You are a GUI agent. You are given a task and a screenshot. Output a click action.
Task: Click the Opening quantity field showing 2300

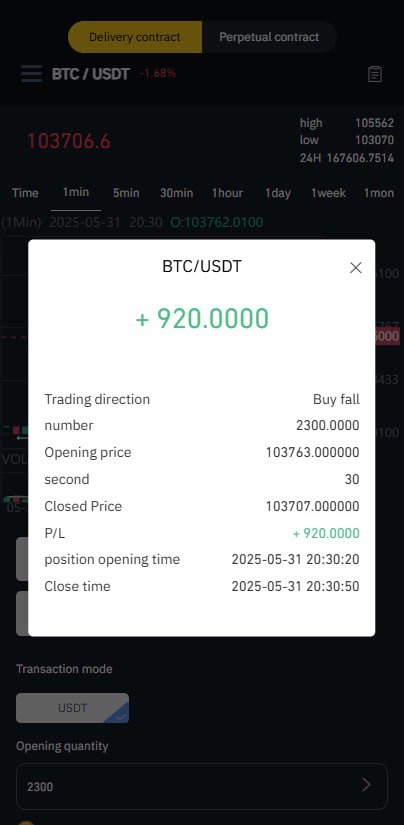coord(202,786)
